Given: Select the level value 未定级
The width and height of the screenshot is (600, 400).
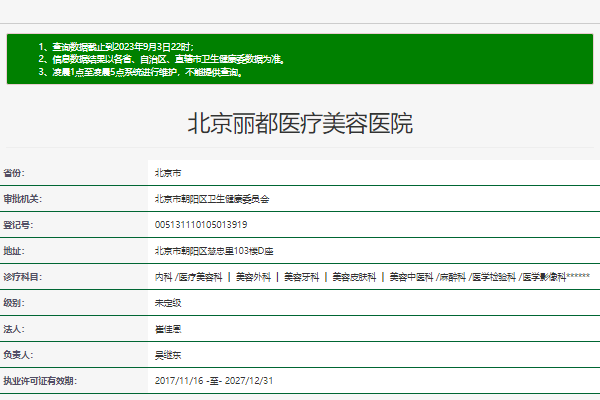Looking at the screenshot, I should point(168,303).
